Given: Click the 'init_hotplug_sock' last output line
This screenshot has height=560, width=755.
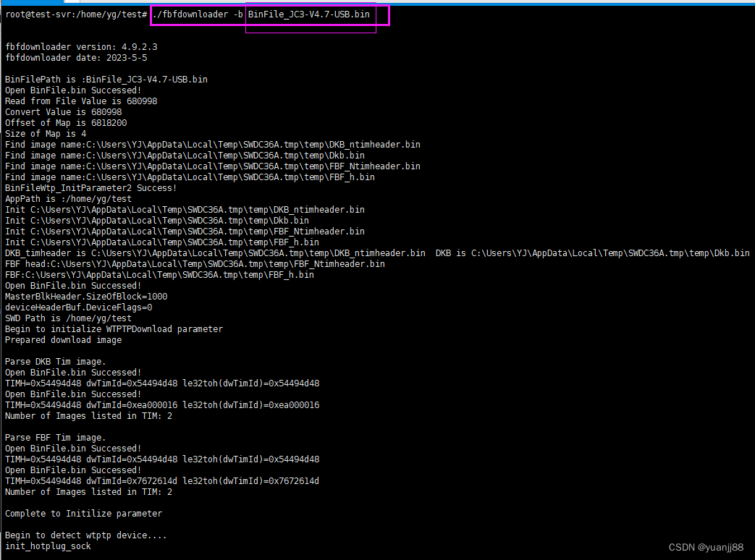Looking at the screenshot, I should click(48, 546).
